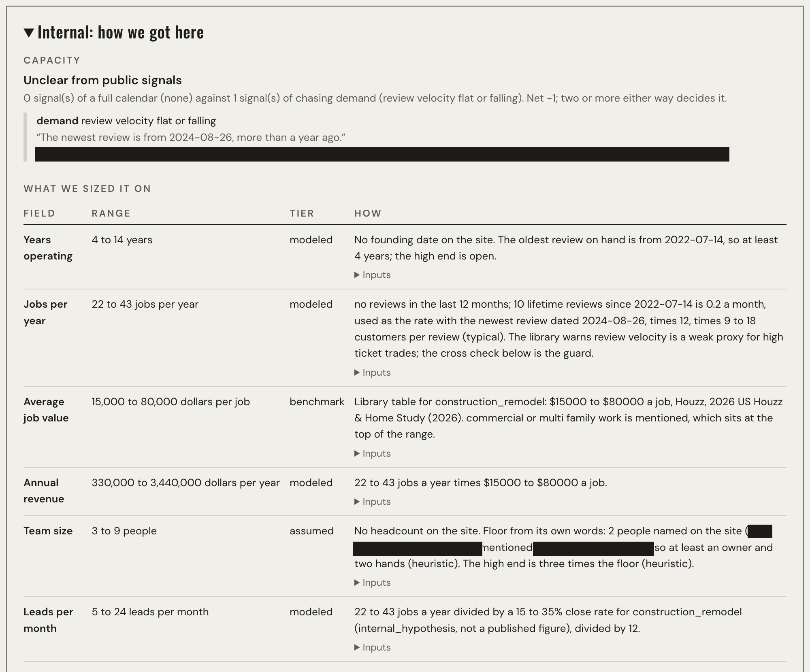Click the '0 signal(s) of a full calendar' sentence

375,98
